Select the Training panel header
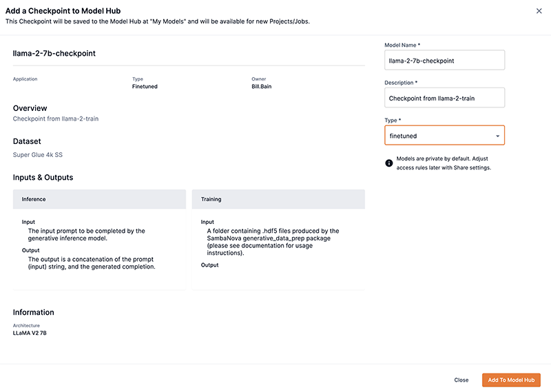The width and height of the screenshot is (551, 392). coord(278,199)
